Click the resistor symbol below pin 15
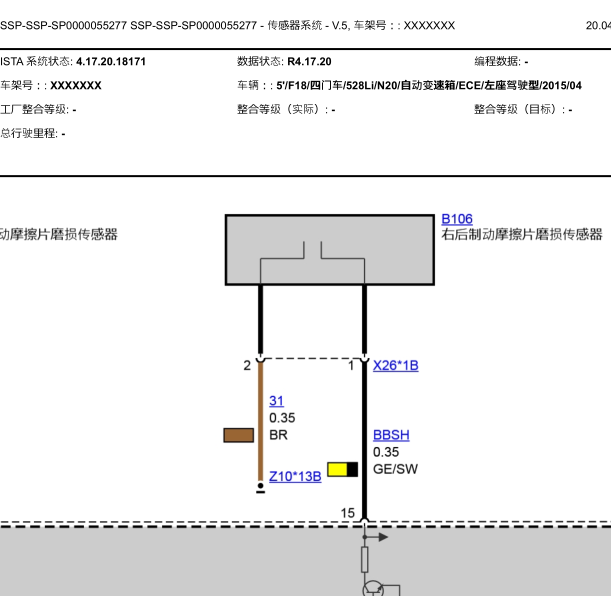Viewport: 611px width, 596px height. [x=365, y=559]
